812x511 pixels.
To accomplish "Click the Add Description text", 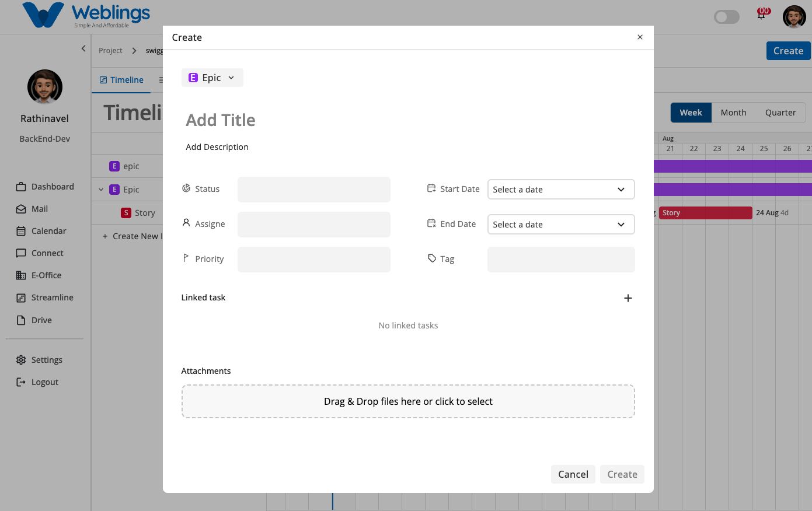I will point(217,147).
